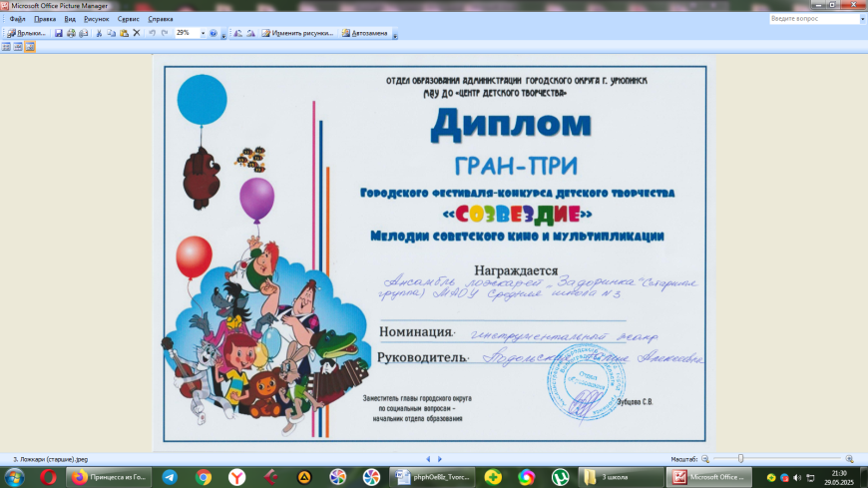The width and height of the screenshot is (868, 488).
Task: Open Yandex Browser from the taskbar
Action: (236, 477)
